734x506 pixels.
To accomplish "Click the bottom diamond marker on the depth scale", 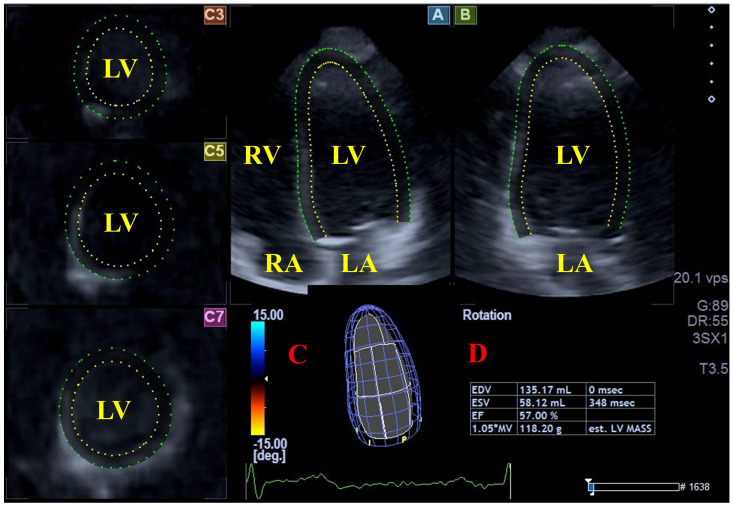I will tap(712, 99).
